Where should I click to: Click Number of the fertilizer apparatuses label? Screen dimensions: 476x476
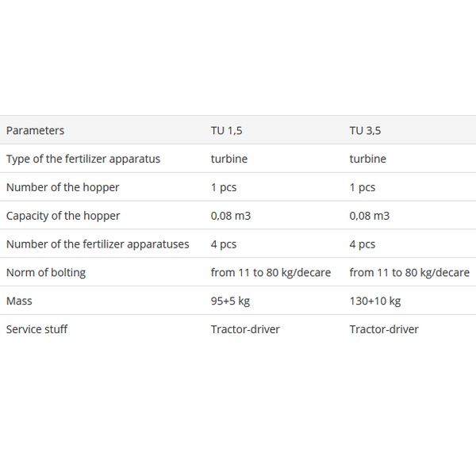tap(98, 244)
